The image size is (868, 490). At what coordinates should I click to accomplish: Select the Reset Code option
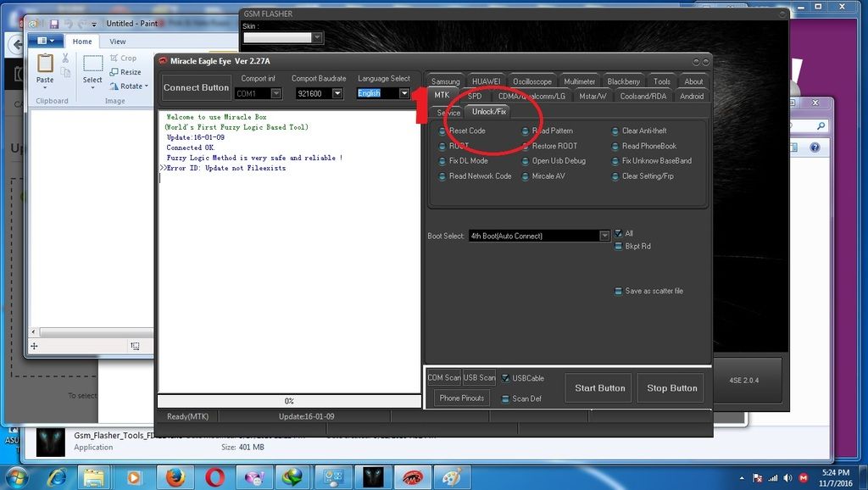[x=463, y=131]
